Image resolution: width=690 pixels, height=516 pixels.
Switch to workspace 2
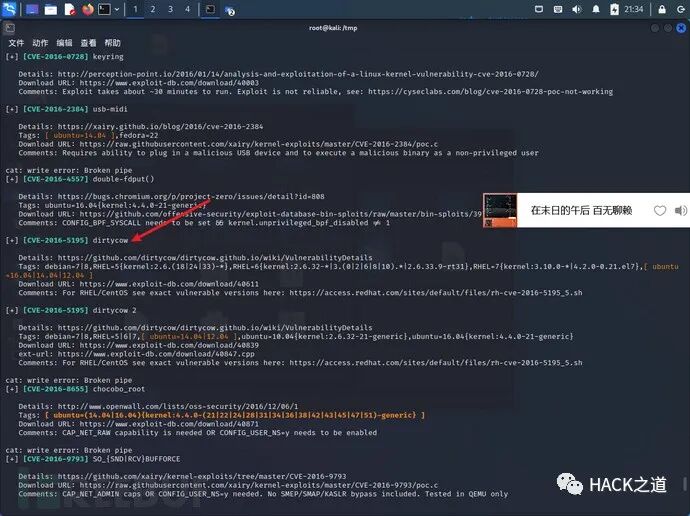[x=153, y=9]
